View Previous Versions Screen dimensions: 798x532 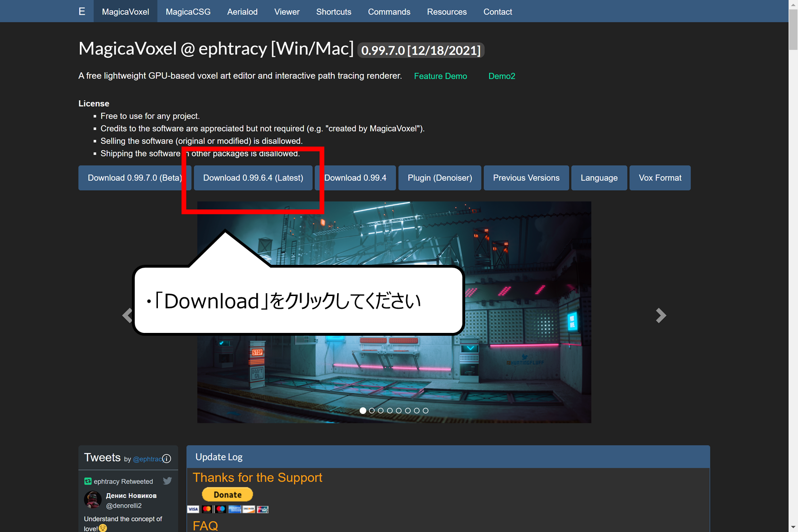(526, 178)
